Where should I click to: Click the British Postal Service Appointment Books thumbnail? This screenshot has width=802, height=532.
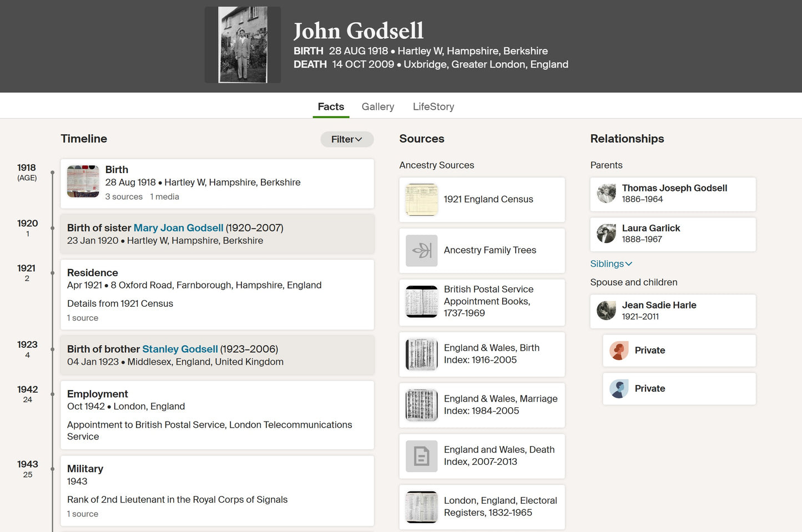pos(421,302)
